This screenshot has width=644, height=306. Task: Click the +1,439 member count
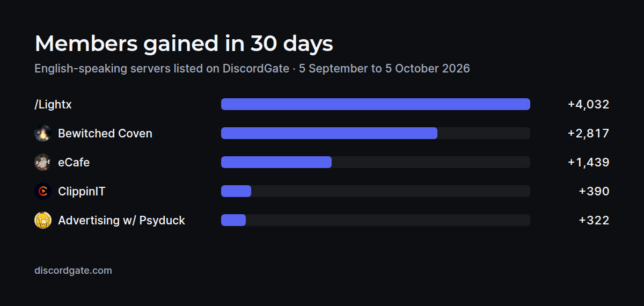[589, 162]
